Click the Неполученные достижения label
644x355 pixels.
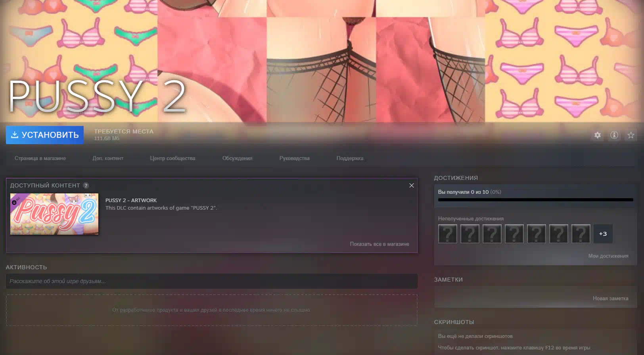[x=471, y=219]
